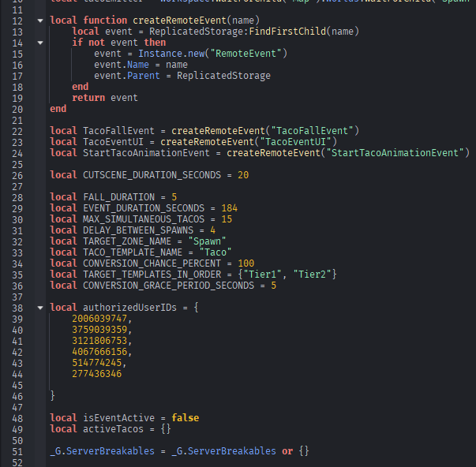476x467 pixels.
Task: Click the "Spawn" string on line 32
Action: point(207,241)
